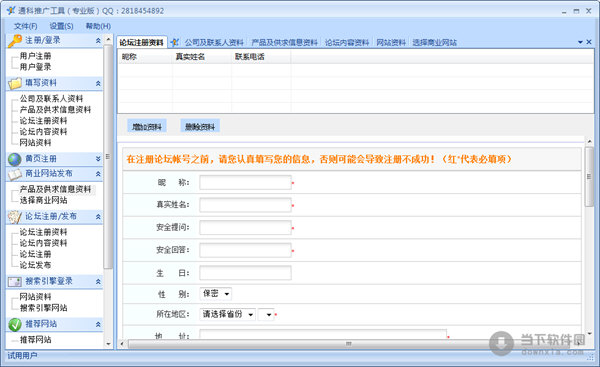
Task: Select 论坛发布 in the left tree
Action: tap(35, 265)
